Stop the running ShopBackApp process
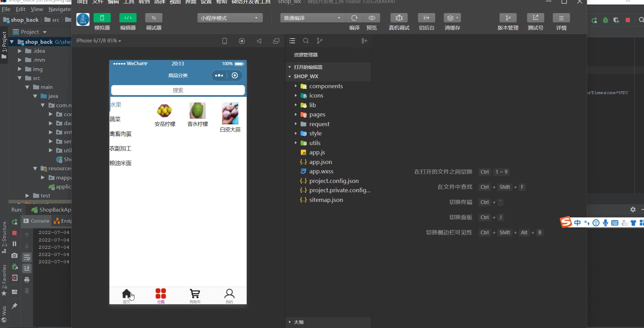 [14, 233]
